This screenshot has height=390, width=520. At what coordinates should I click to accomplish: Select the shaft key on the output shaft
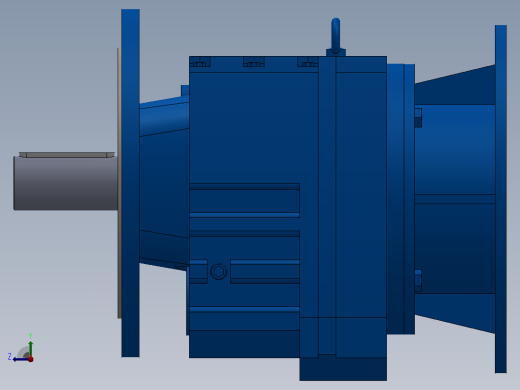pyautogui.click(x=67, y=155)
